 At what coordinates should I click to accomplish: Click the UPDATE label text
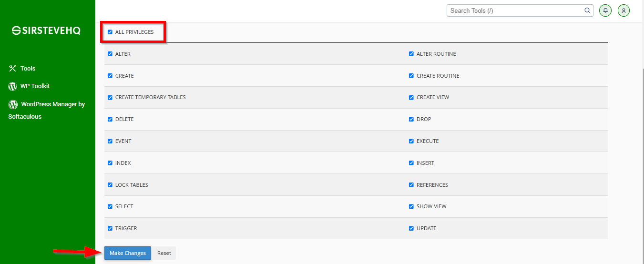(427, 228)
